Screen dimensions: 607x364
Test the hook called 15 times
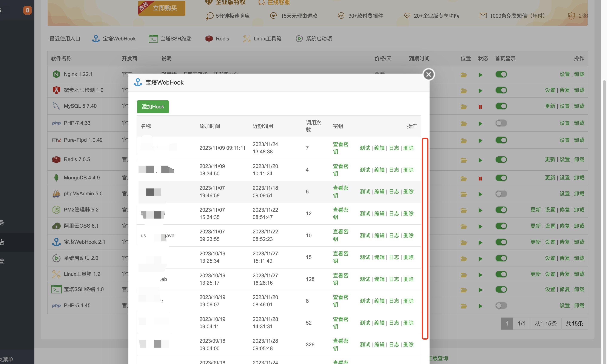[x=365, y=257]
